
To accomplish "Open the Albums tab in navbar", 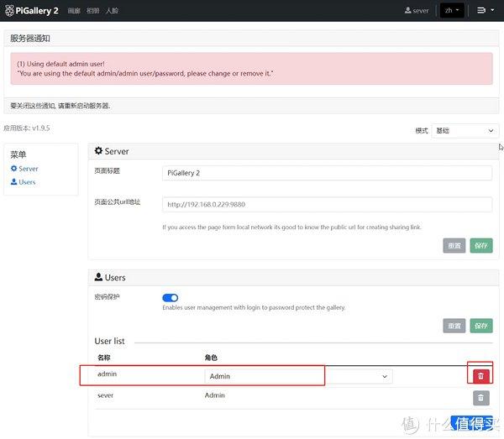I will tap(93, 11).
